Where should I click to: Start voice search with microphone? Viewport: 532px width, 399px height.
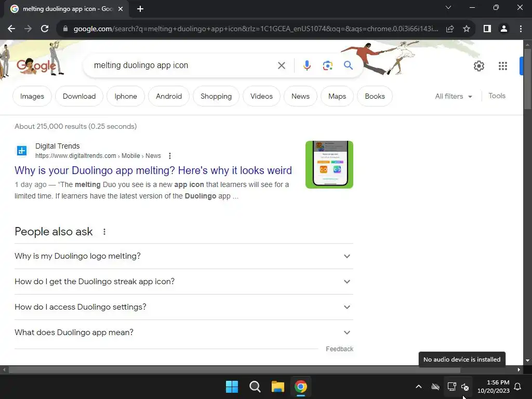click(x=307, y=65)
